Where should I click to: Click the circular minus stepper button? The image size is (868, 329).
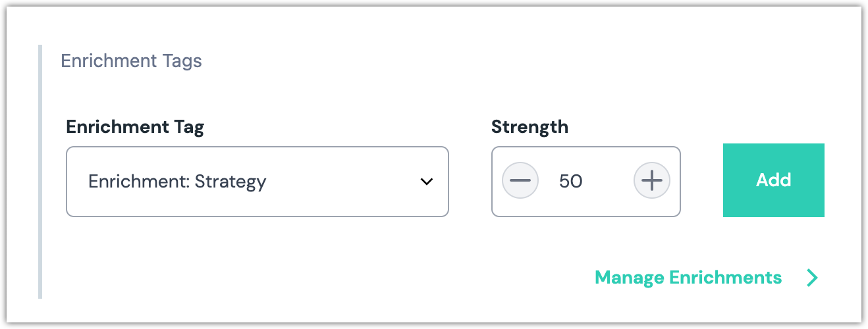click(520, 180)
